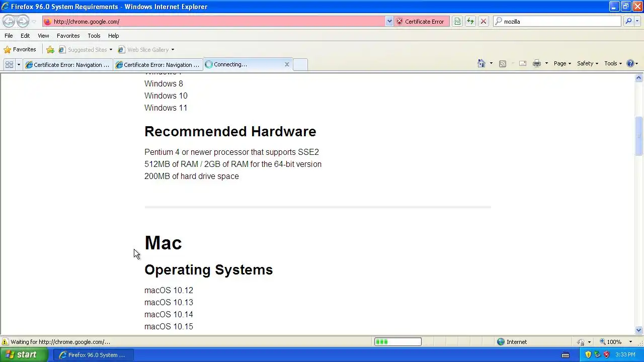Viewport: 644px width, 362px height.
Task: Click the yellow security shield tray icon
Action: point(588,355)
